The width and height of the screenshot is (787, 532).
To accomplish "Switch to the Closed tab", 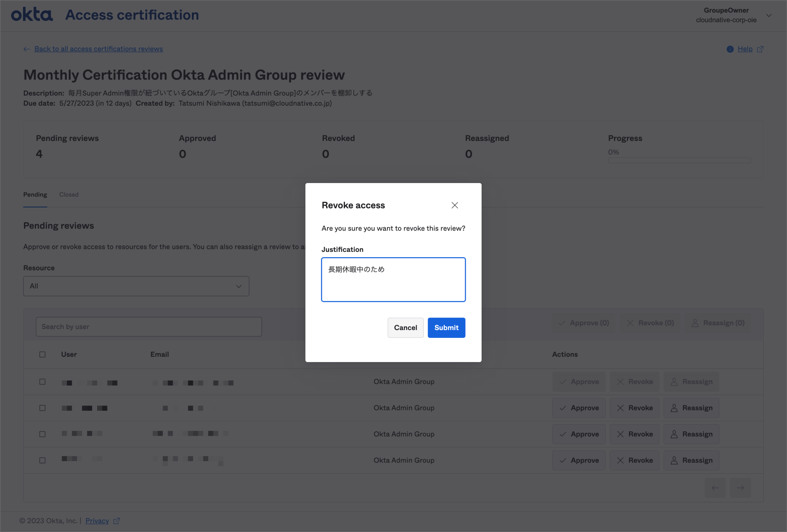I will (x=68, y=195).
